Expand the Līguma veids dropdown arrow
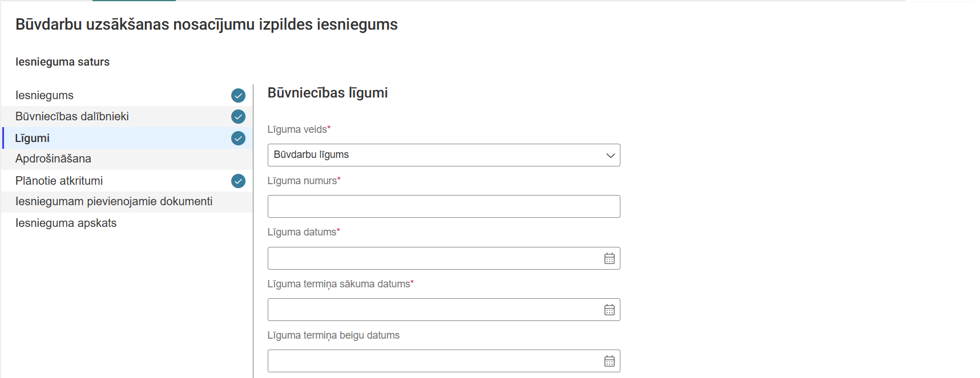This screenshot has width=980, height=378. click(610, 155)
